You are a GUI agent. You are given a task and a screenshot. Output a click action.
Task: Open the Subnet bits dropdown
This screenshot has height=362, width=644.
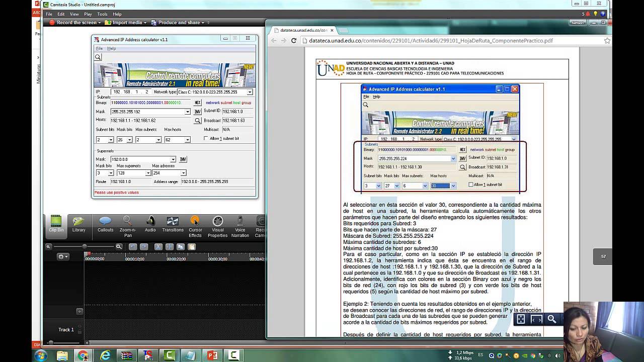(111, 140)
